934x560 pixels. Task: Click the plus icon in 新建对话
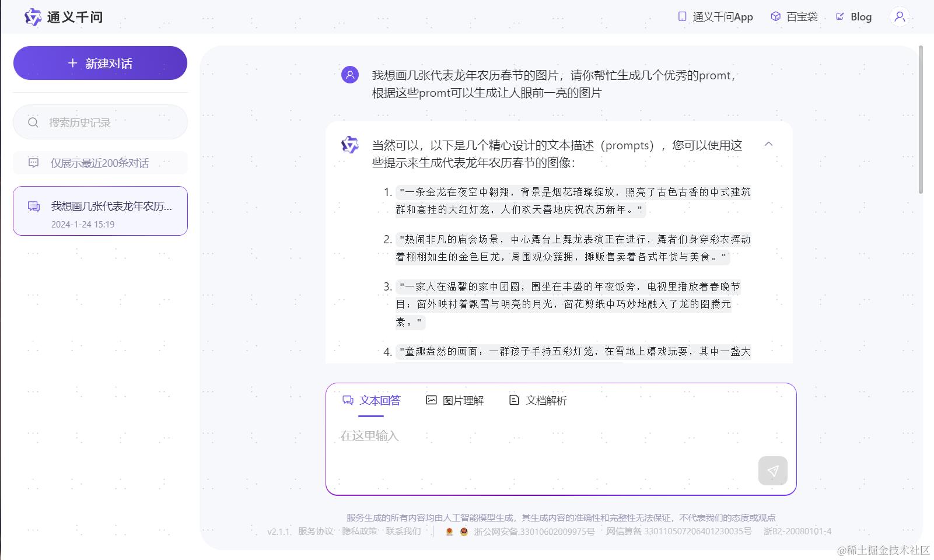pyautogui.click(x=72, y=62)
